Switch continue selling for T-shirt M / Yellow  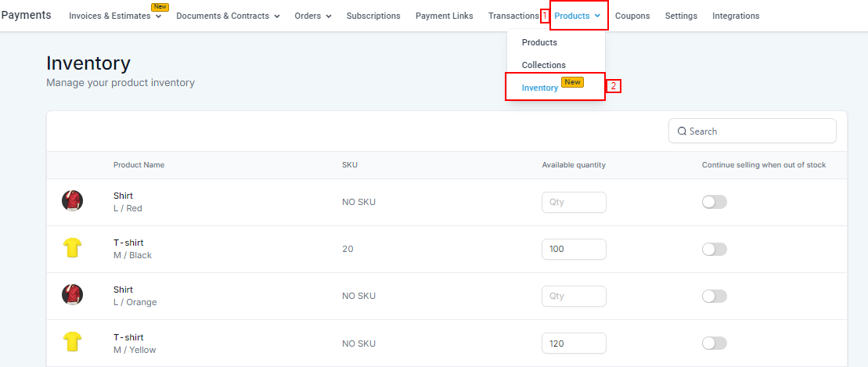[x=714, y=344]
